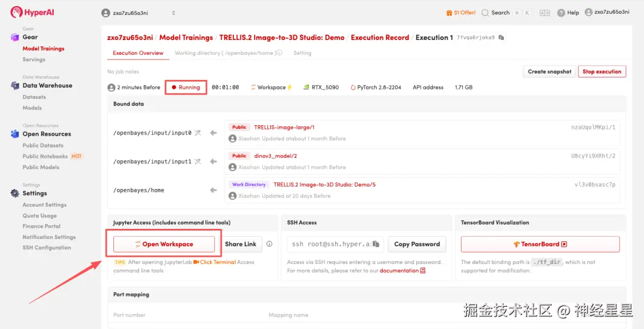This screenshot has width=644, height=329.
Task: Switch to Execution Overview tab
Action: coord(138,53)
